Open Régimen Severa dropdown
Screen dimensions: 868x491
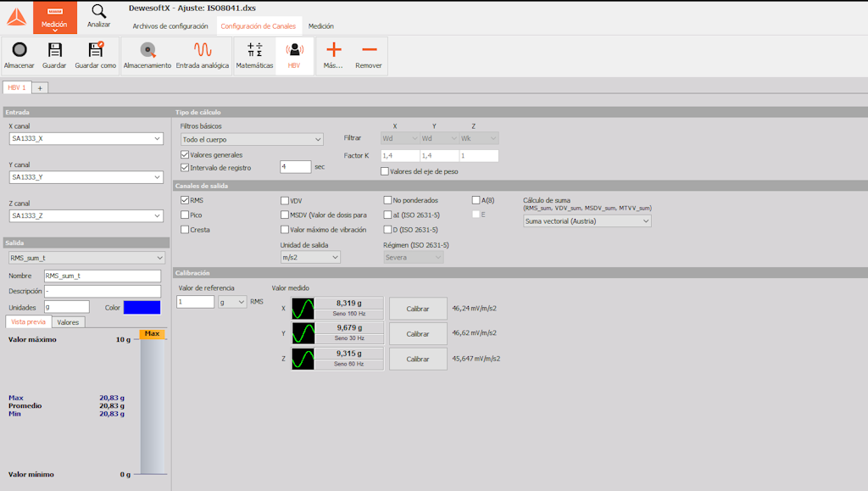click(414, 258)
